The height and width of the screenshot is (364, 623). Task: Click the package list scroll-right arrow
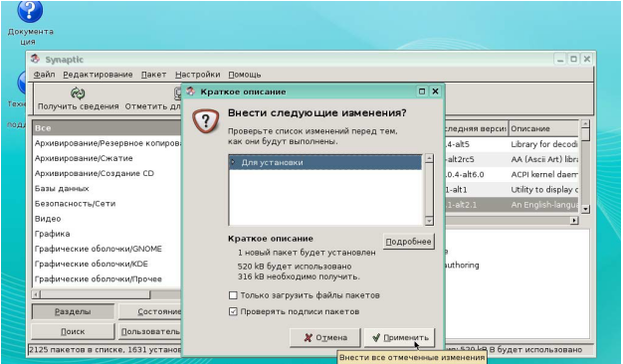(x=573, y=220)
